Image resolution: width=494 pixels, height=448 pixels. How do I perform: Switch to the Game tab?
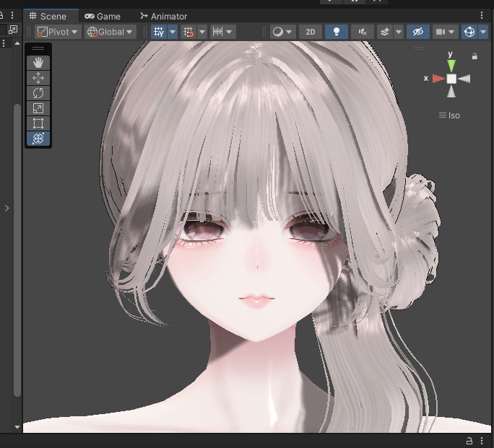103,16
